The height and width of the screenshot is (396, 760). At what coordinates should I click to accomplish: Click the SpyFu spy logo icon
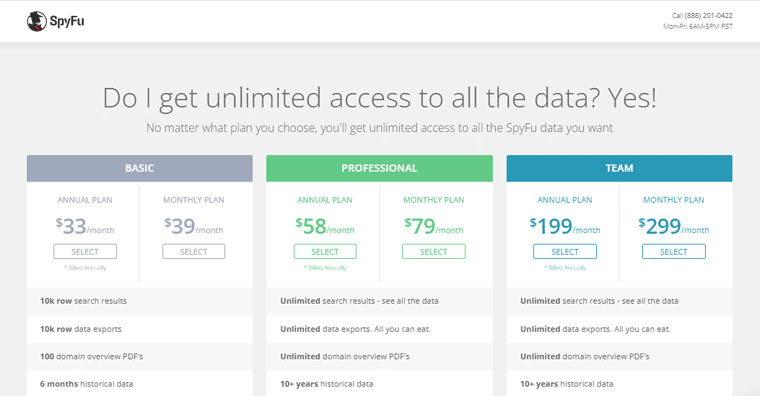[x=36, y=21]
